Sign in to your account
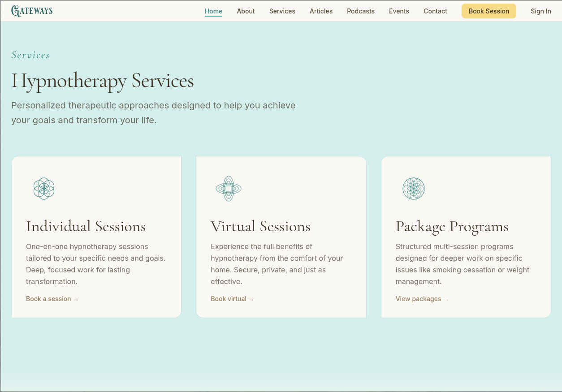 coord(541,11)
